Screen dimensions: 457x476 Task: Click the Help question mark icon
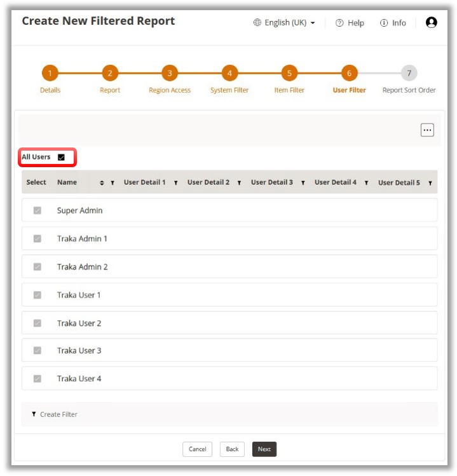point(339,23)
